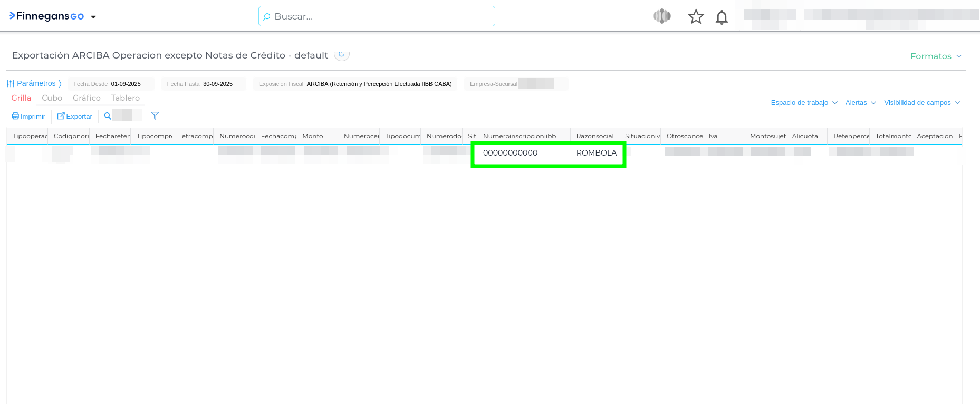Screen dimensions: 980x404
Task: Expand the Parámetros panel
Action: (34, 83)
